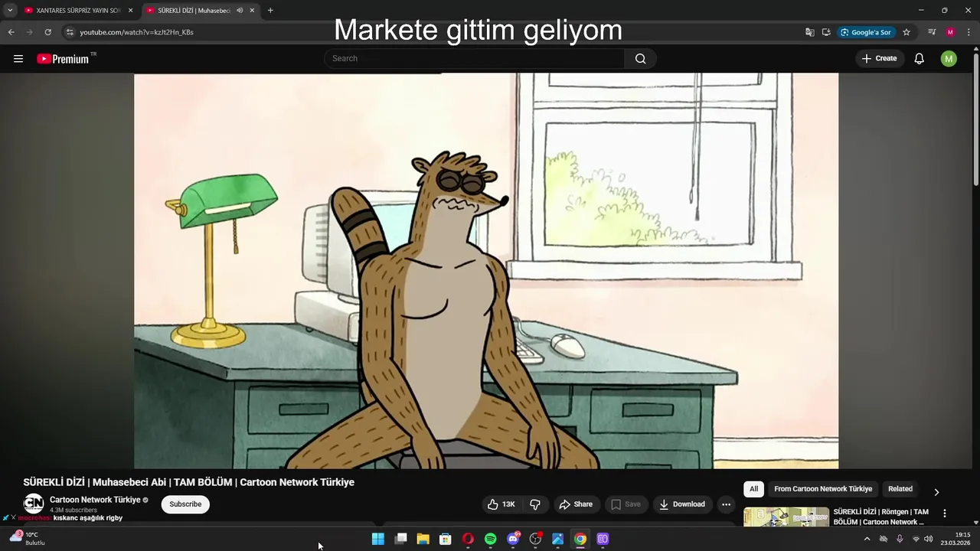Screen dimensions: 980x551
Task: Open Chrome media controls icon
Action: tap(932, 32)
